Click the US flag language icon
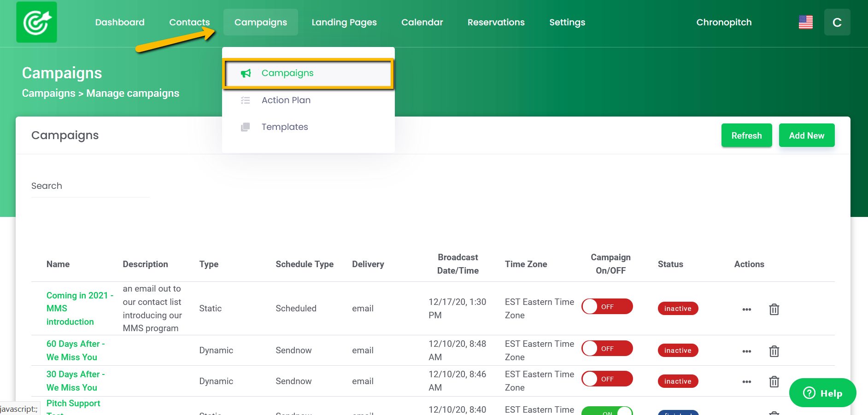 click(x=805, y=22)
